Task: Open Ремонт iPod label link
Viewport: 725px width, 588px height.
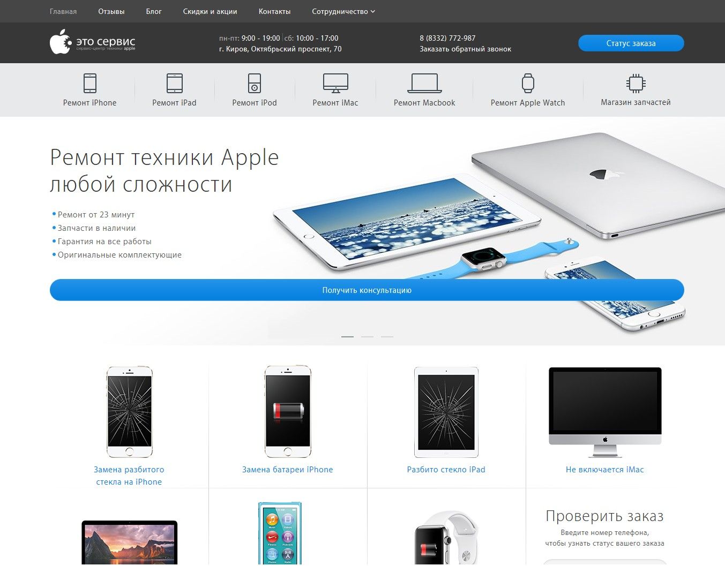Action: 255,103
